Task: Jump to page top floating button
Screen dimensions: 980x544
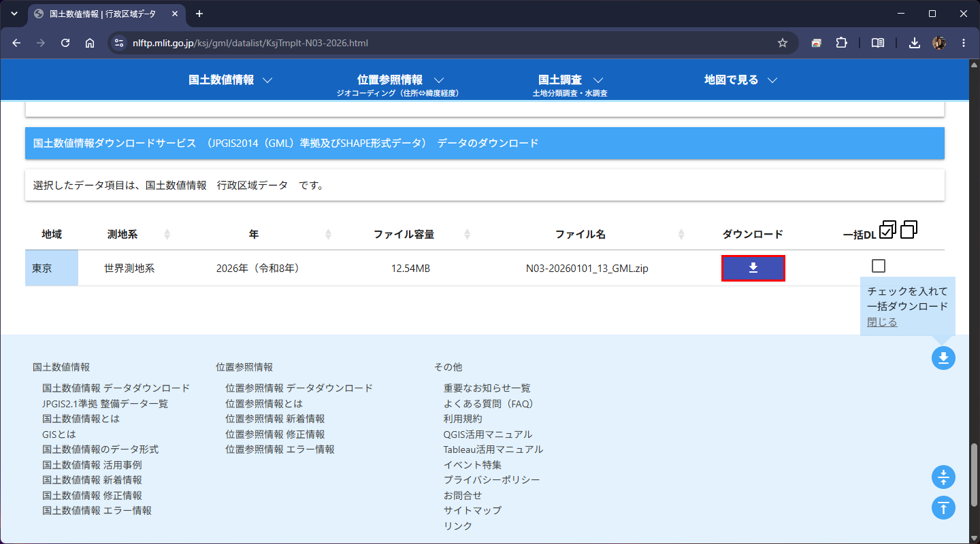Action: 943,507
